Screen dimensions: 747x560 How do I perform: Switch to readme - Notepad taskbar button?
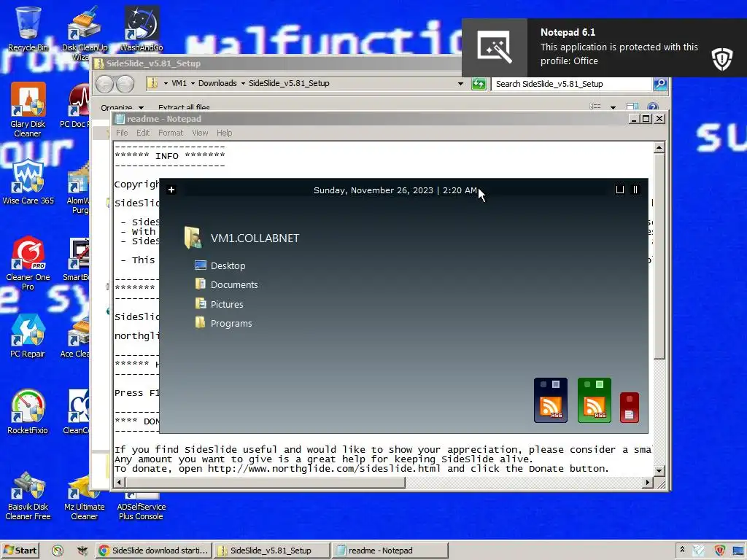[x=390, y=551]
